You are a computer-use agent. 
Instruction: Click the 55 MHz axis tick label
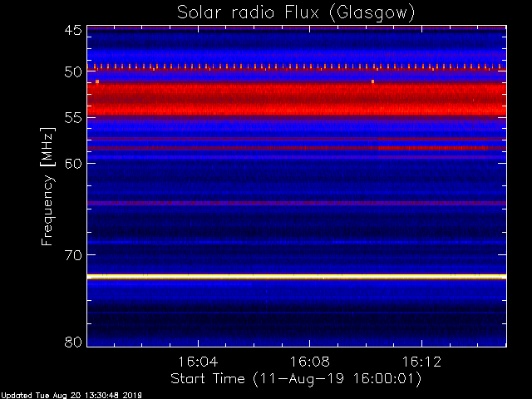tap(72, 119)
